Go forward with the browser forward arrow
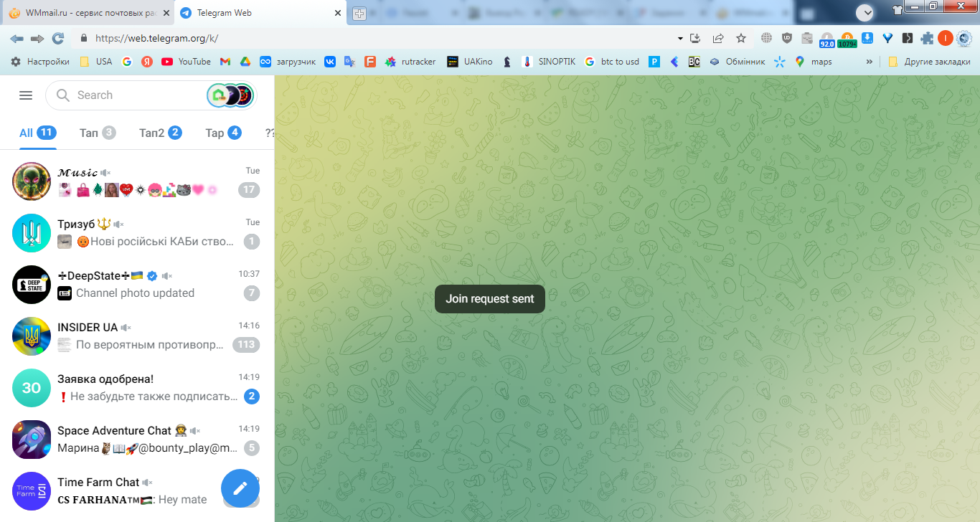 coord(37,38)
